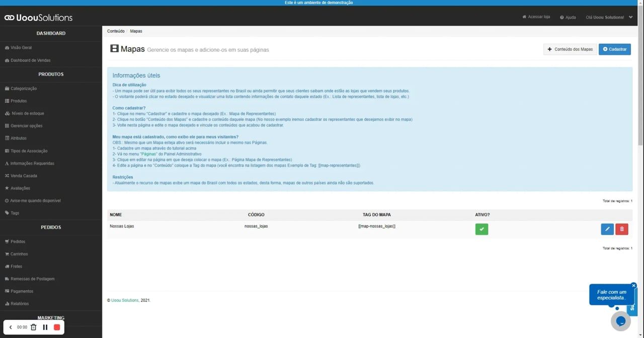Click the home icon beside Acessar loja
This screenshot has height=338, width=644.
524,17
